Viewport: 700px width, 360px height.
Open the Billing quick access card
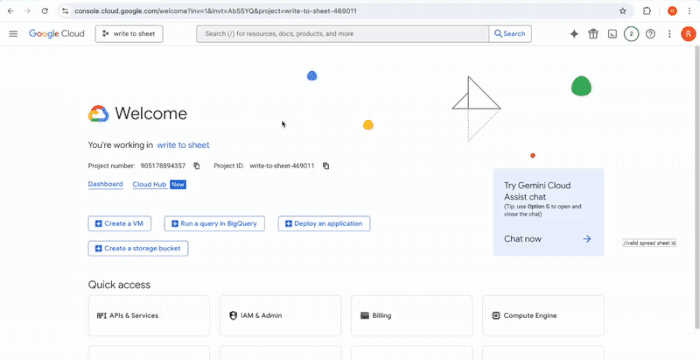(x=412, y=315)
